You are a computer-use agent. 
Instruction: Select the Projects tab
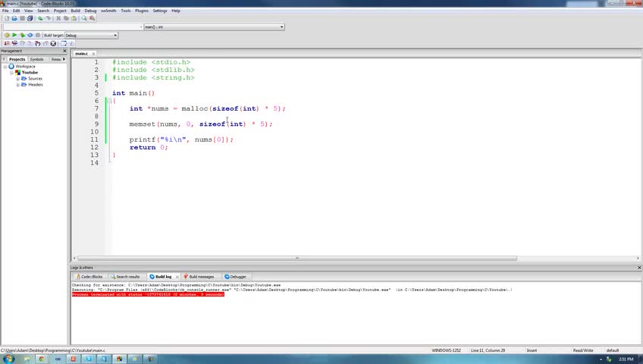coord(17,59)
